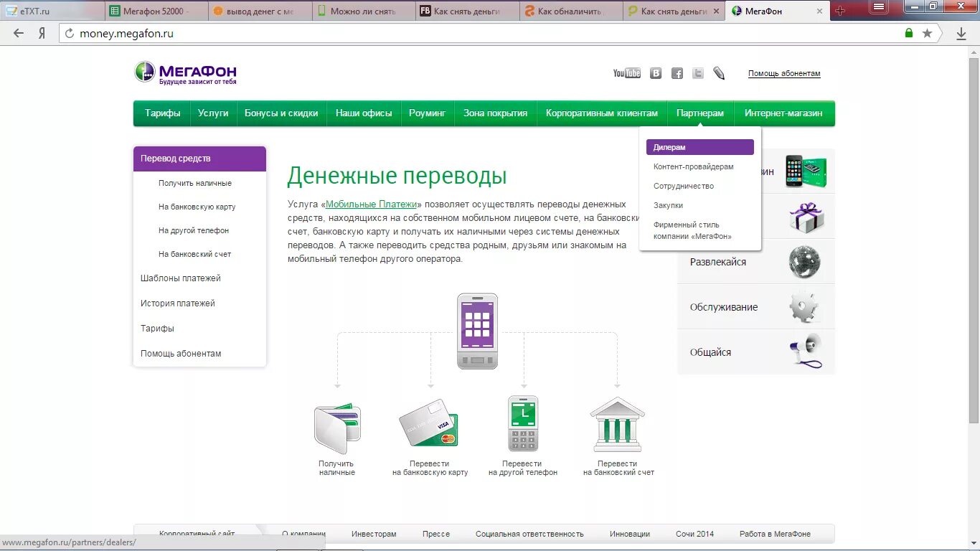Open Шаблоны платежей in the sidebar
The height and width of the screenshot is (551, 980).
[x=181, y=278]
